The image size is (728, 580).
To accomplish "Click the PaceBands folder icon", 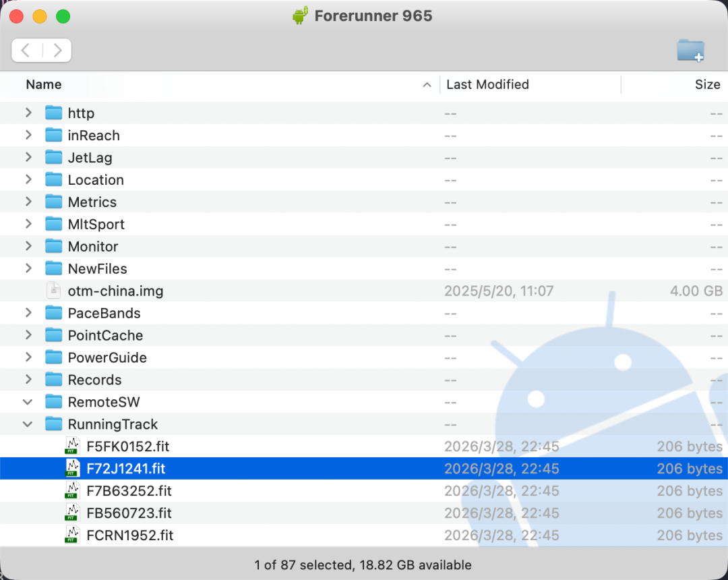I will [53, 313].
